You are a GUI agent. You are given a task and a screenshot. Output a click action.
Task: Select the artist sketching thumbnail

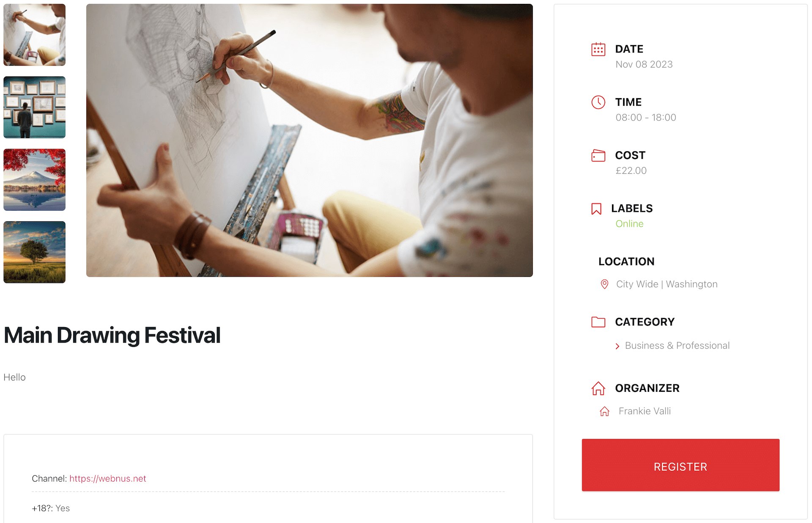(x=35, y=35)
